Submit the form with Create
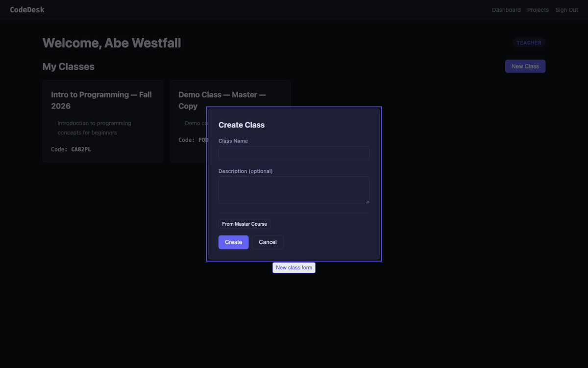Screen dimensions: 588x368 pos(233,242)
